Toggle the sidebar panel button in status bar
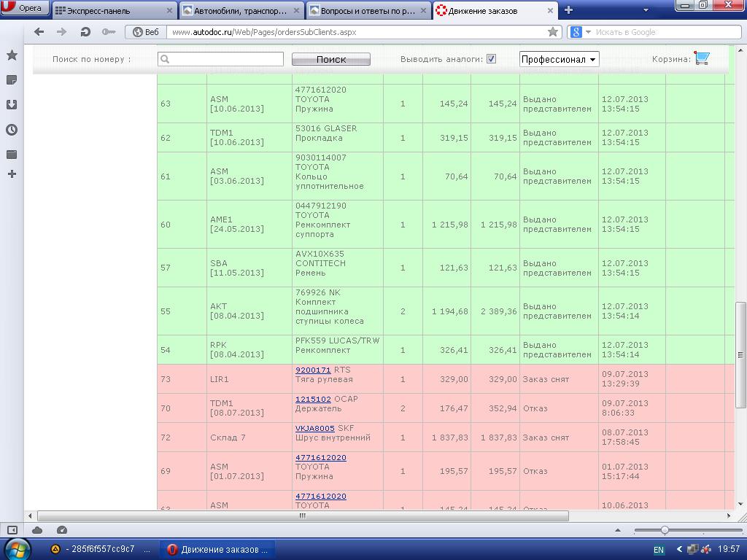This screenshot has width=747, height=560. pyautogui.click(x=12, y=530)
